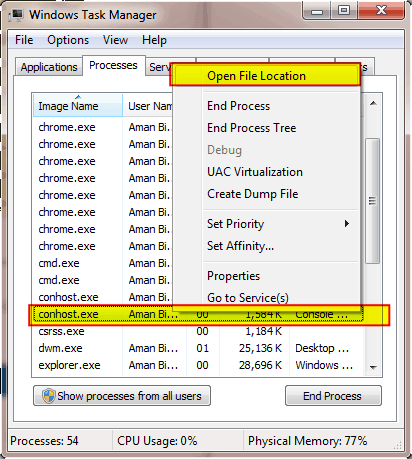The width and height of the screenshot is (412, 459).
Task: Select the Processes tab
Action: point(113,65)
